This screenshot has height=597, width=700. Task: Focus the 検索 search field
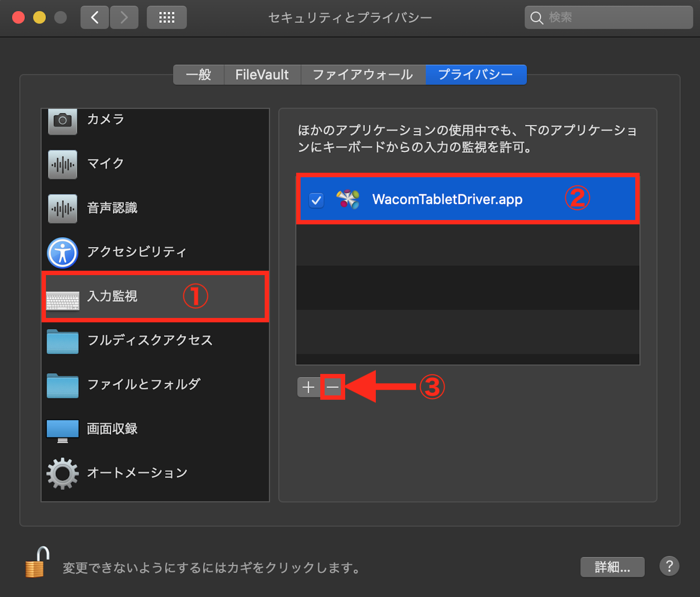coord(609,17)
